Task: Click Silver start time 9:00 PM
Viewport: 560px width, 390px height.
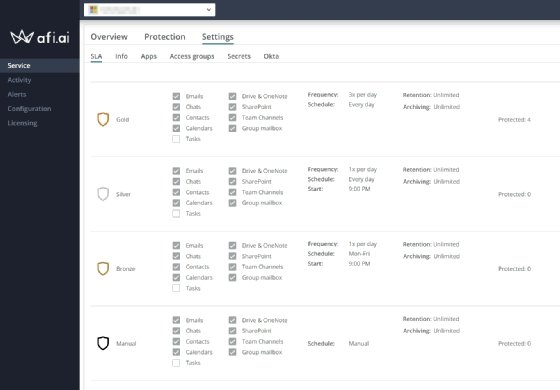Action: click(359, 189)
